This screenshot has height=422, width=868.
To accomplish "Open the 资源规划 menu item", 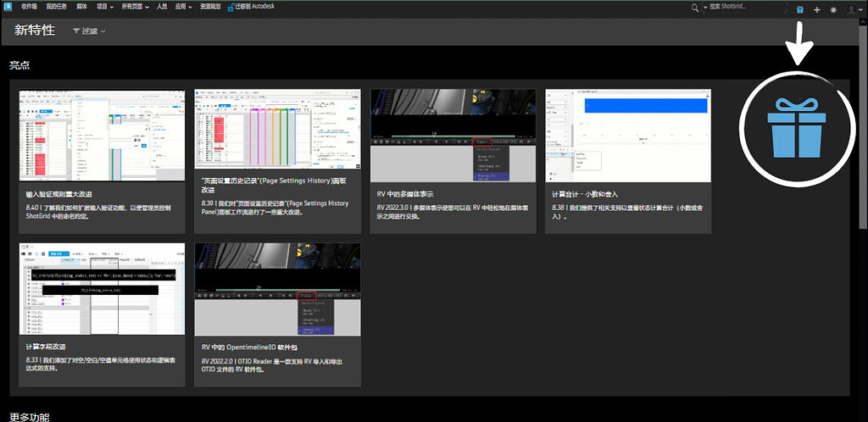I will pos(210,7).
